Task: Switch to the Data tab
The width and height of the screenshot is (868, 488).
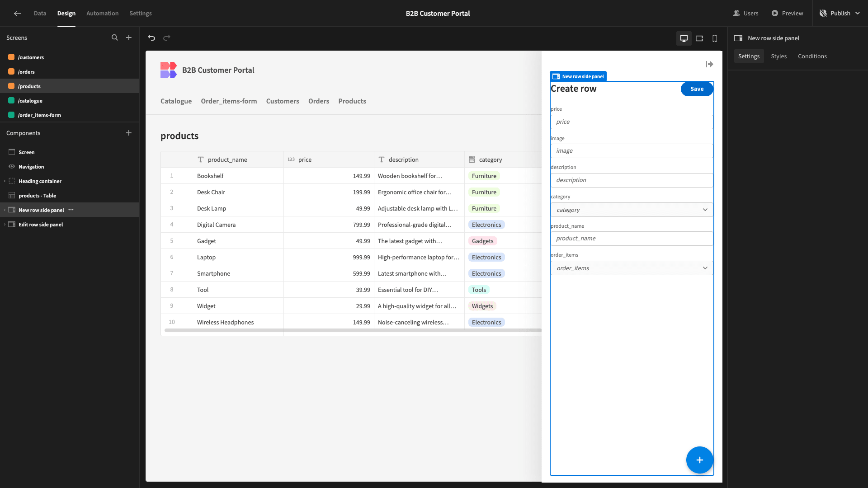Action: click(40, 14)
